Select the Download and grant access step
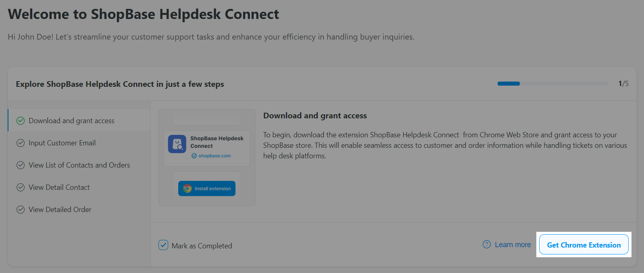Viewport: 644px width, 273px height. [x=71, y=121]
